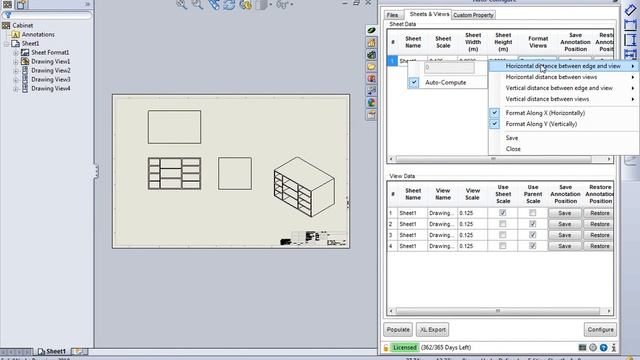Click the Hide/Show Items glasses icon
This screenshot has height=360, width=640.
tap(282, 4)
